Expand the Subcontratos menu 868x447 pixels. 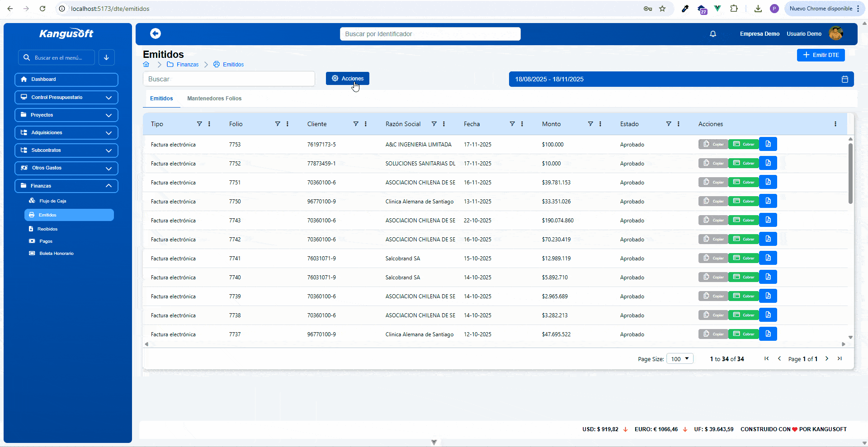pyautogui.click(x=66, y=150)
